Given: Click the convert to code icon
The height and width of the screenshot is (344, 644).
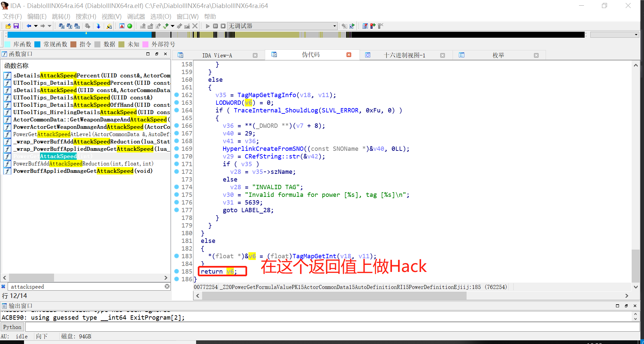Looking at the screenshot, I should click(x=143, y=26).
